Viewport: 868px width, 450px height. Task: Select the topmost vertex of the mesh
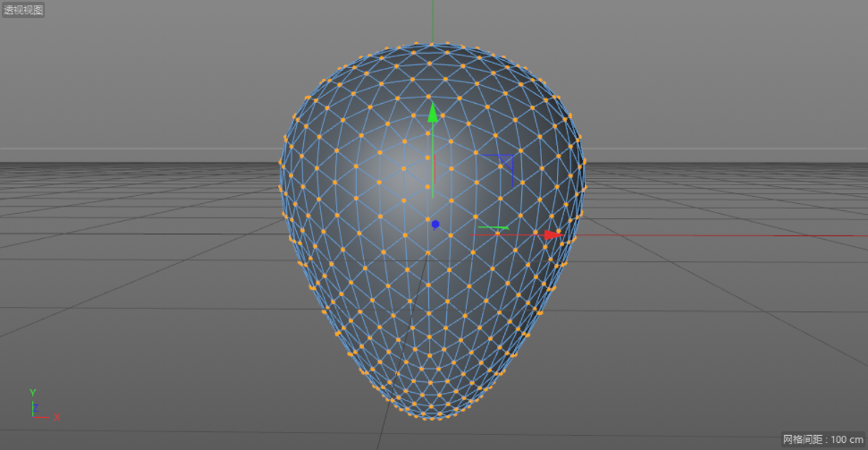(x=432, y=44)
